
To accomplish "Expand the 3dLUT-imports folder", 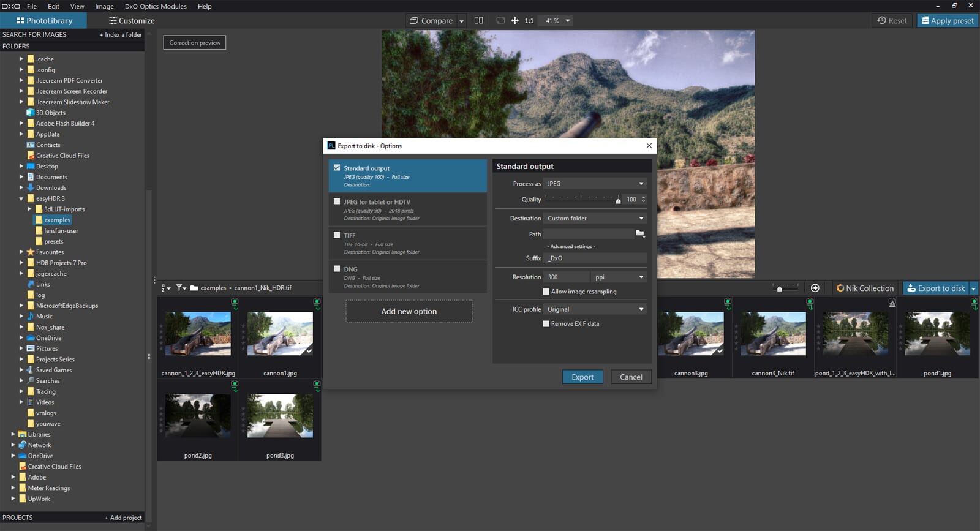I will coord(29,209).
